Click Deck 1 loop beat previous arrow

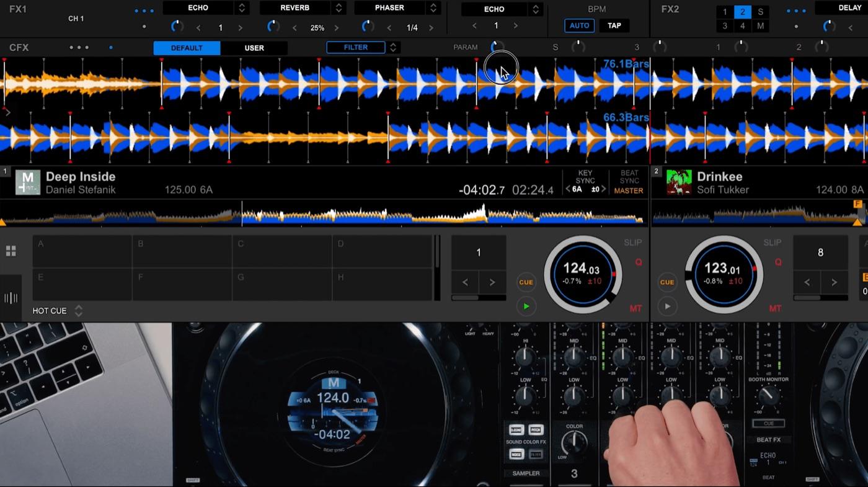pyautogui.click(x=465, y=282)
